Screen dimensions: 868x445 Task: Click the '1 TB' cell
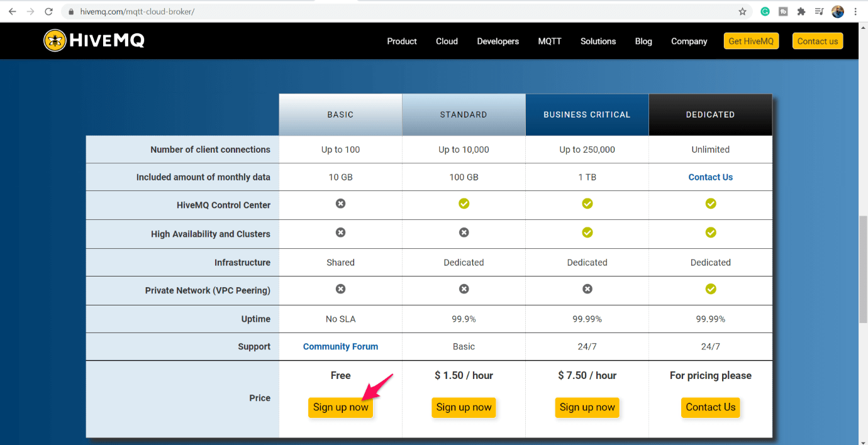click(587, 177)
